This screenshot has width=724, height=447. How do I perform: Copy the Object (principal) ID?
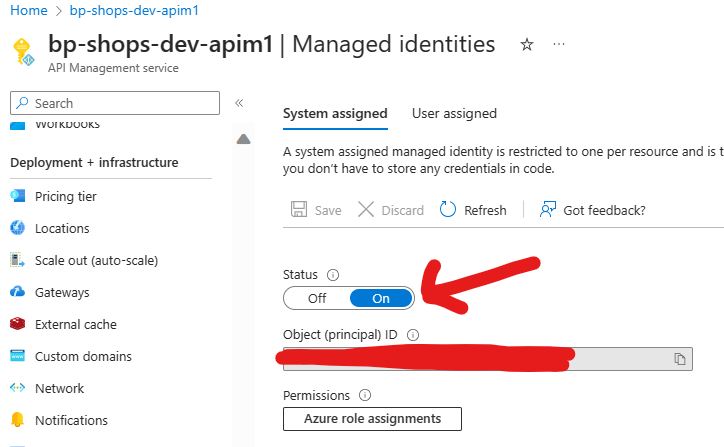[x=680, y=359]
